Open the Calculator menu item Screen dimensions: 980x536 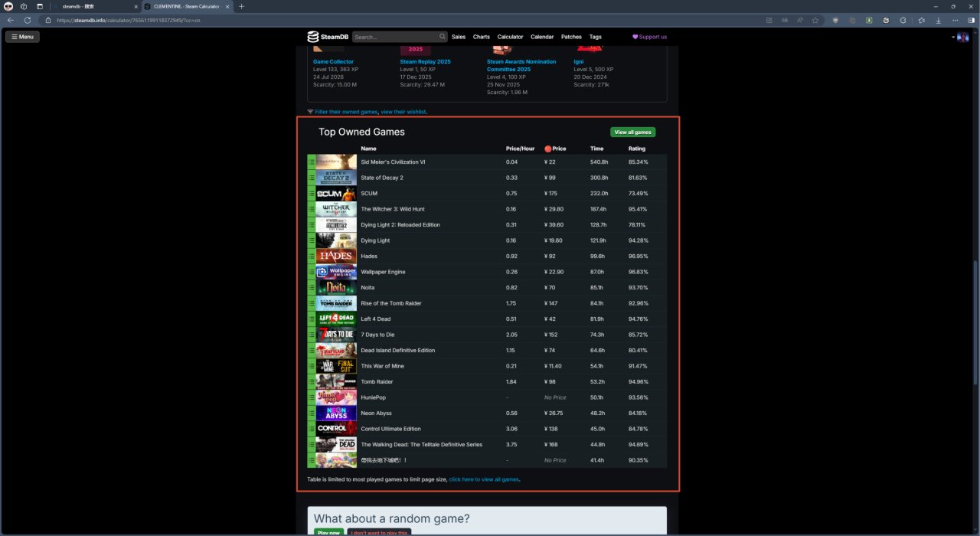click(511, 37)
